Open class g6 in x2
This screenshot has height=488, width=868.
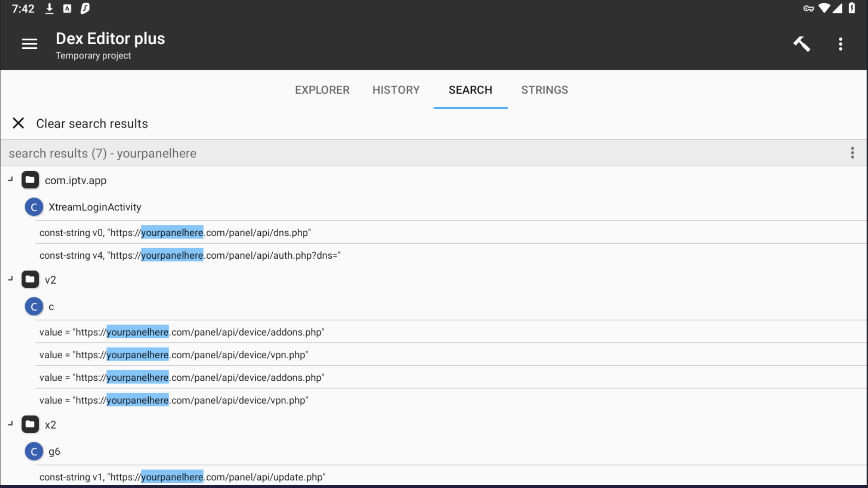tap(54, 452)
